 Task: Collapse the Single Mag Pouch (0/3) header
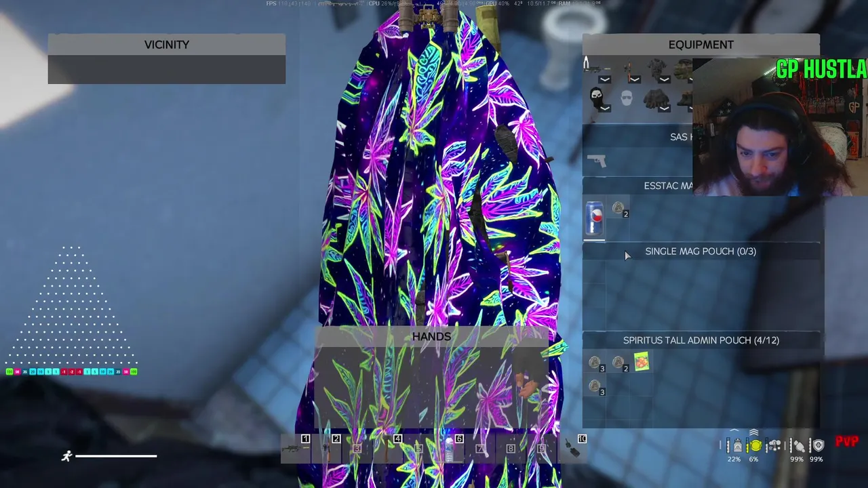tap(701, 251)
